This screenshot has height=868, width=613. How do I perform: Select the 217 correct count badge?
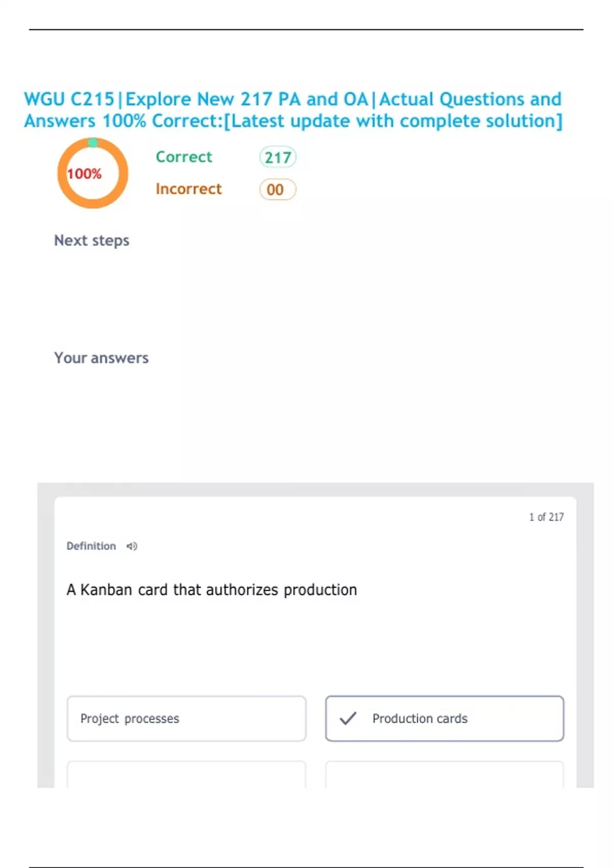(x=277, y=157)
